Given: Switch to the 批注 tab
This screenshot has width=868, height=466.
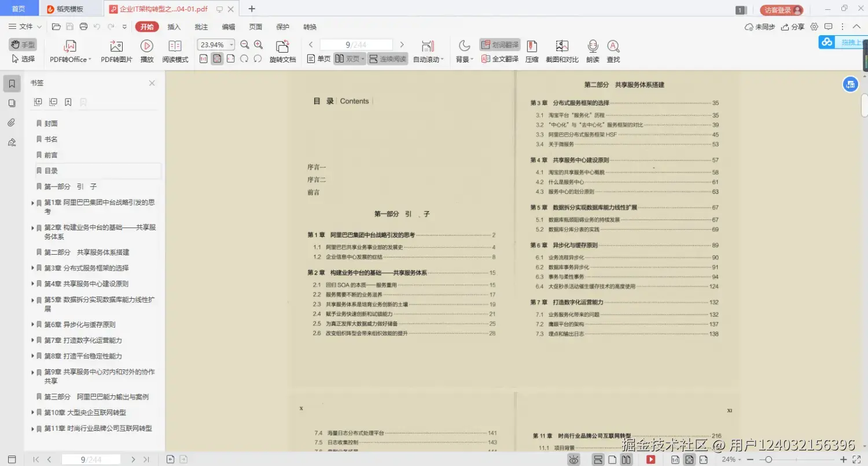Looking at the screenshot, I should click(x=201, y=27).
